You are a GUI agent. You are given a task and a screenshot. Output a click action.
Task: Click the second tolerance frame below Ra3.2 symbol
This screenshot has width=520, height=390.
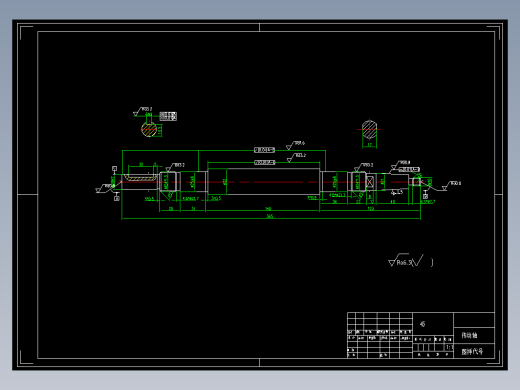264,162
